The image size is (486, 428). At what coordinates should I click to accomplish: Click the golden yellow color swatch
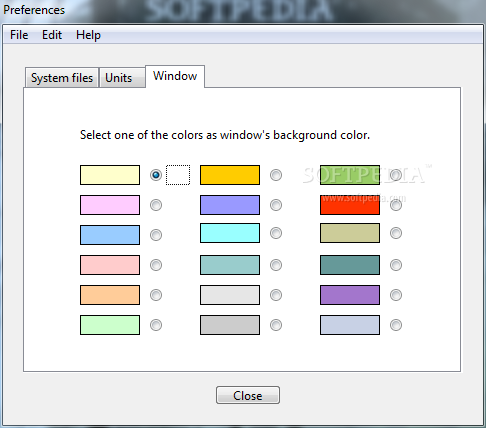(230, 175)
